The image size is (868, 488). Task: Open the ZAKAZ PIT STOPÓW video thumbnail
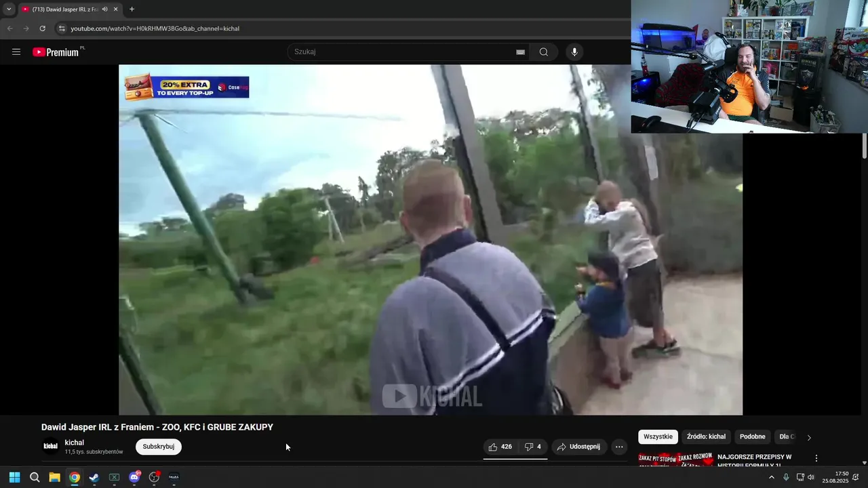coord(675,460)
